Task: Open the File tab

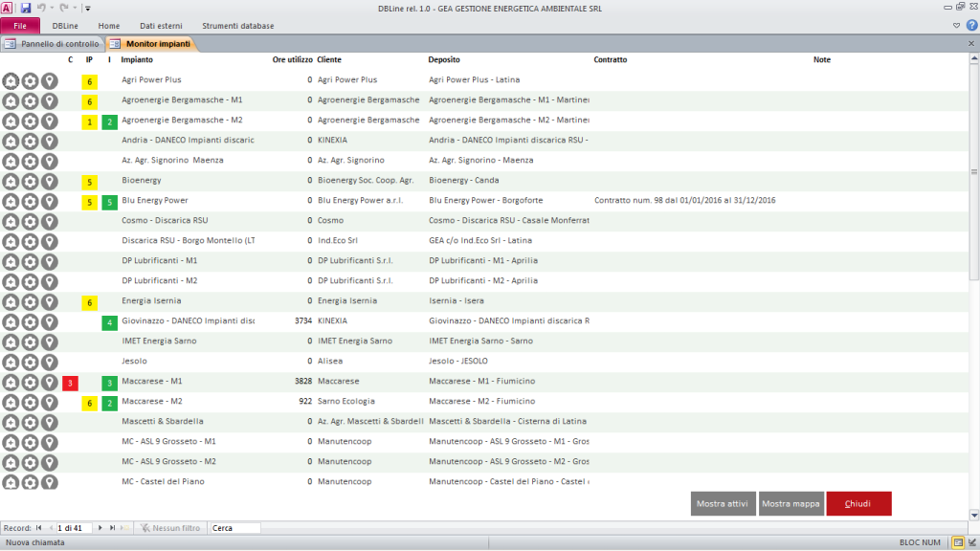Action: 20,26
